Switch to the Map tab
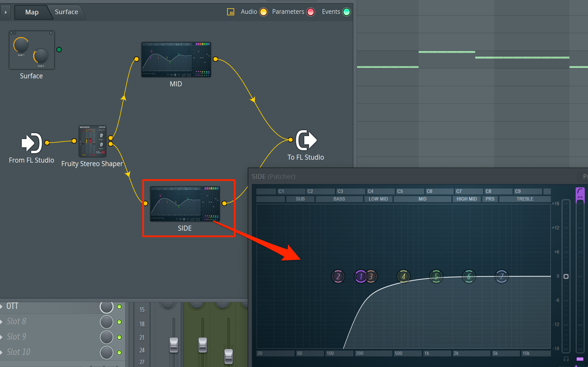 pos(32,12)
